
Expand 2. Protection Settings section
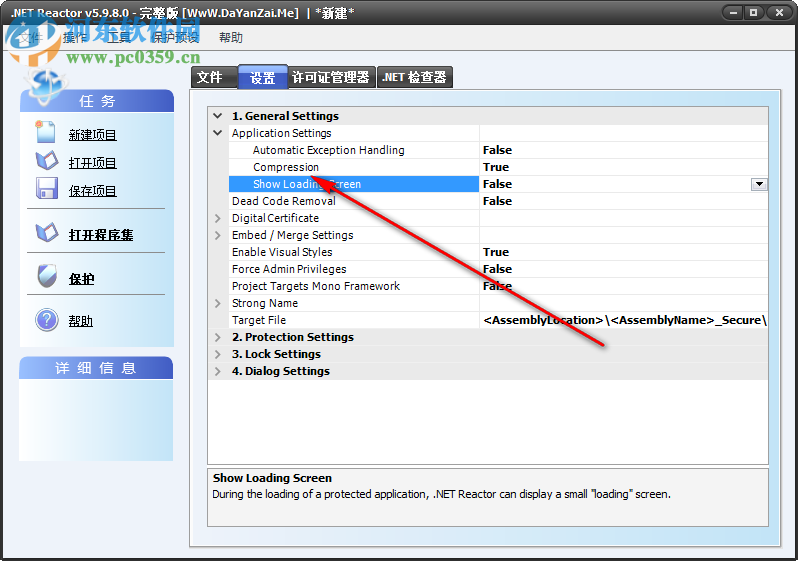coord(218,337)
